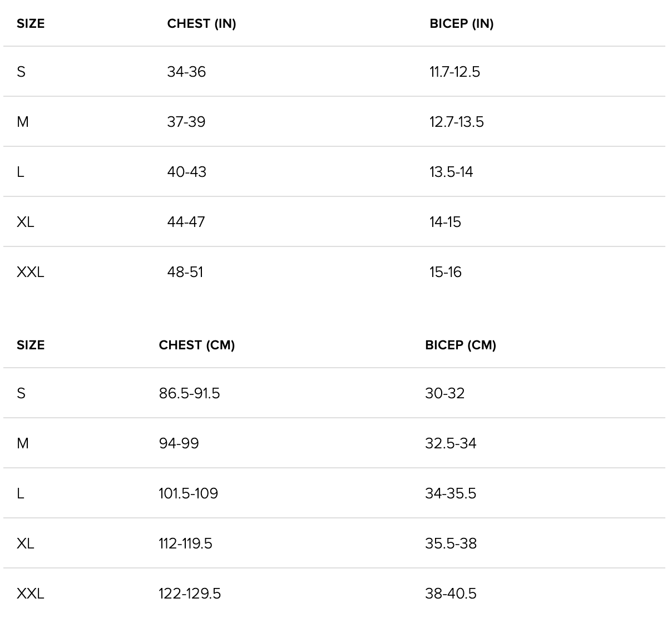672x623 pixels.
Task: Select chest value 48-51
Action: [x=185, y=272]
